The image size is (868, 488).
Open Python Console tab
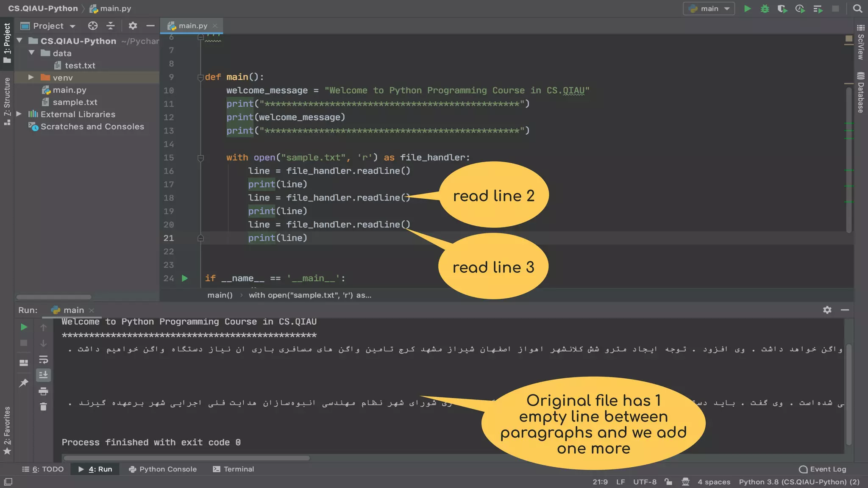163,469
